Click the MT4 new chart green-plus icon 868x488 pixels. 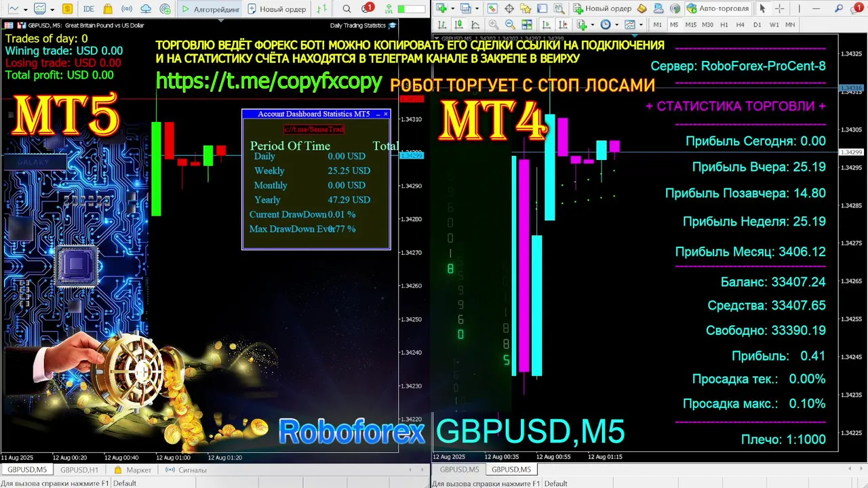point(441,9)
